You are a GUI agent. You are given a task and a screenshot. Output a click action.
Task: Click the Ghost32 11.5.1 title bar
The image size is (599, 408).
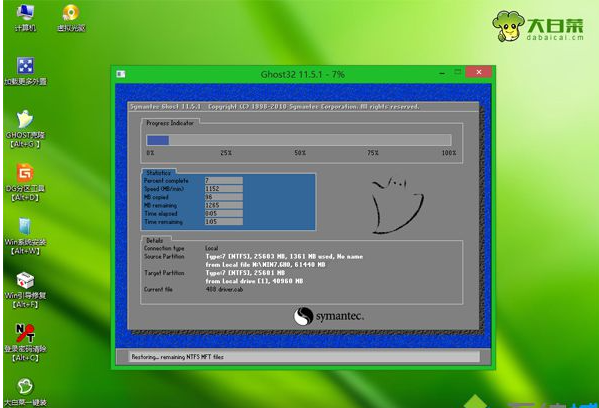[303, 74]
